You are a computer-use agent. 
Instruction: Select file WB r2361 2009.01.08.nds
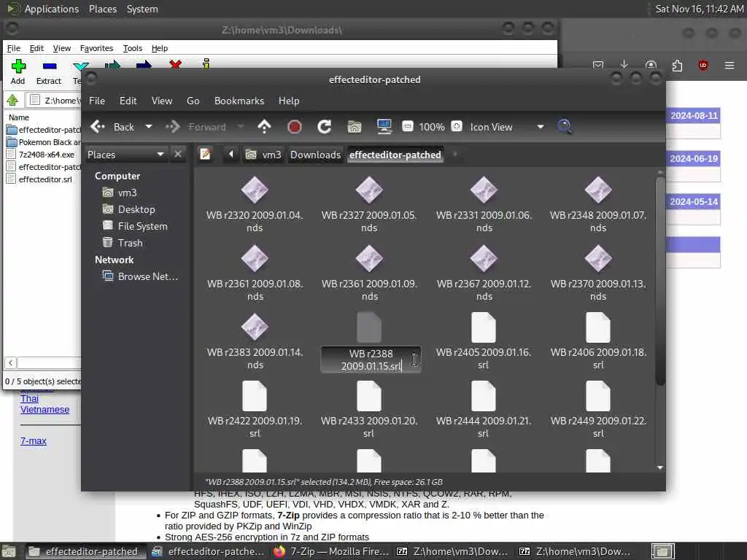click(255, 273)
